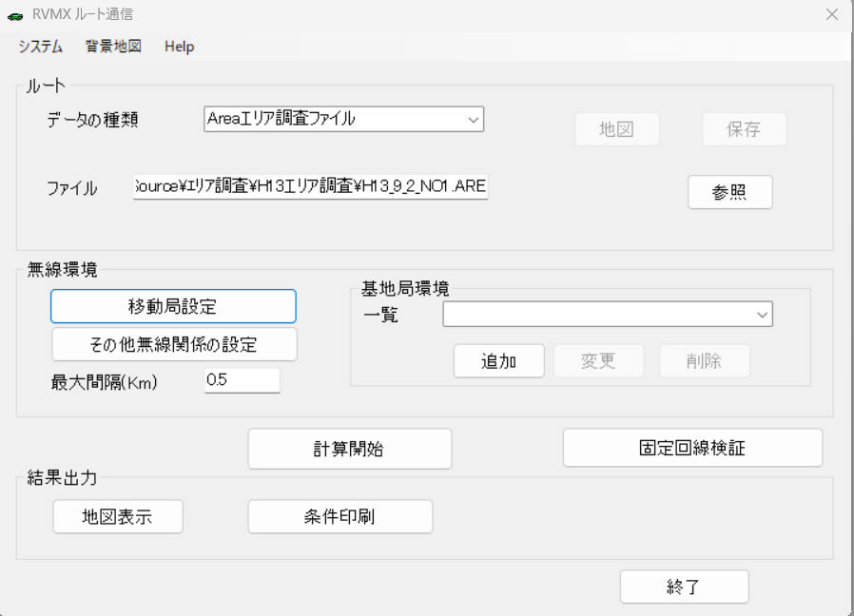The height and width of the screenshot is (616, 854).
Task: Open the システム menu
Action: [x=40, y=47]
